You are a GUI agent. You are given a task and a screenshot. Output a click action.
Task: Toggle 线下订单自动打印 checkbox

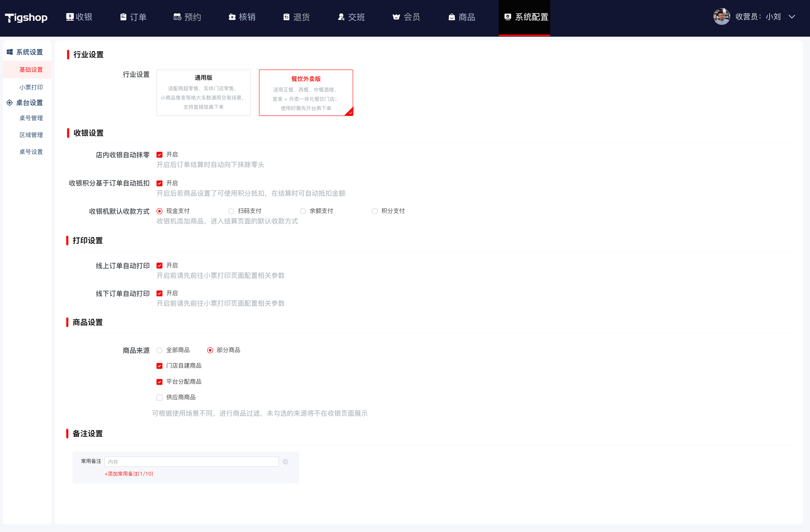pyautogui.click(x=159, y=293)
